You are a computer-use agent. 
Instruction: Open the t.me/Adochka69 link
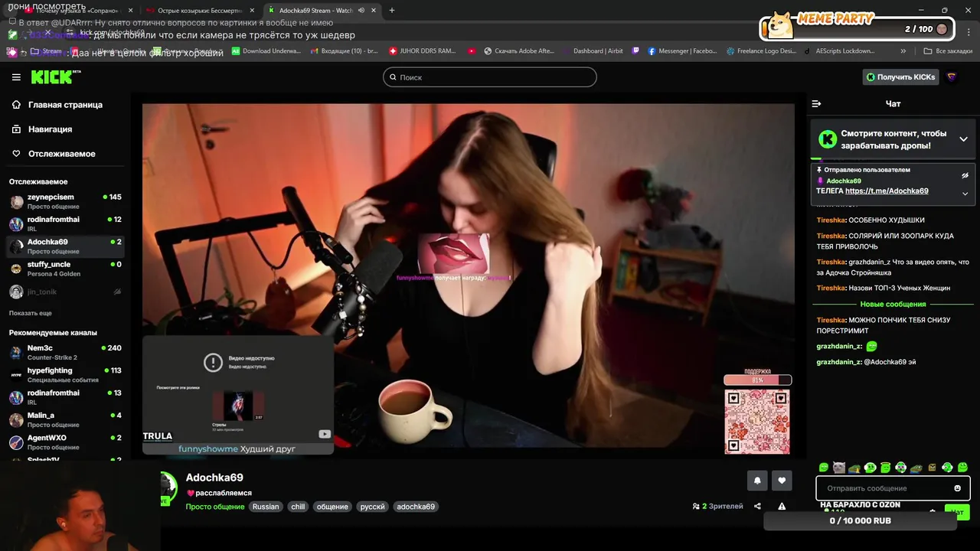coord(887,191)
